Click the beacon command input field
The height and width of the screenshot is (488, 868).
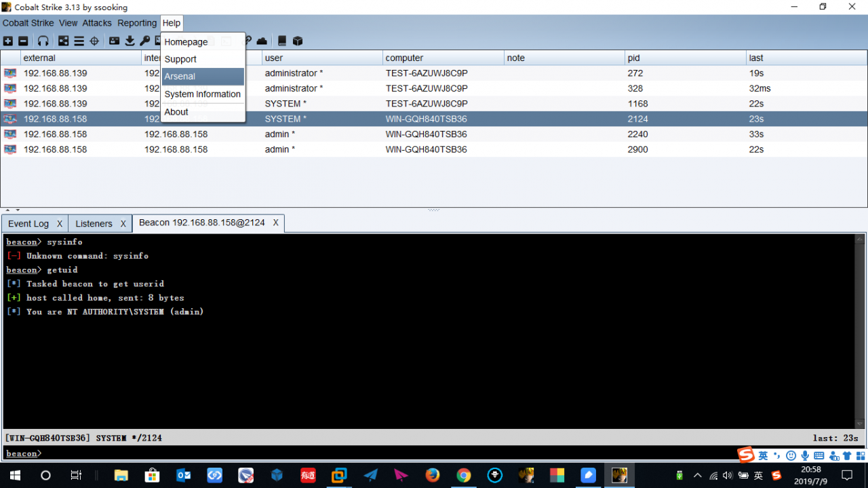tap(451, 453)
